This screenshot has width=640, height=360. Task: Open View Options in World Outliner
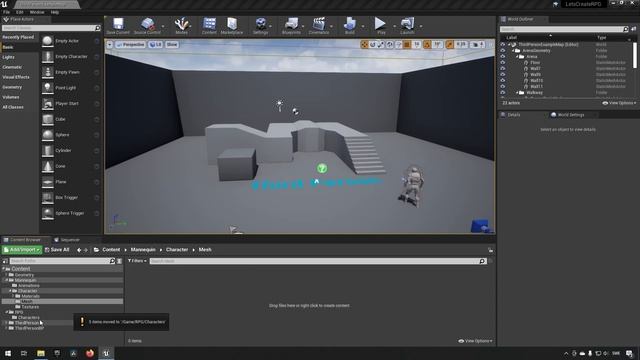[x=619, y=103]
